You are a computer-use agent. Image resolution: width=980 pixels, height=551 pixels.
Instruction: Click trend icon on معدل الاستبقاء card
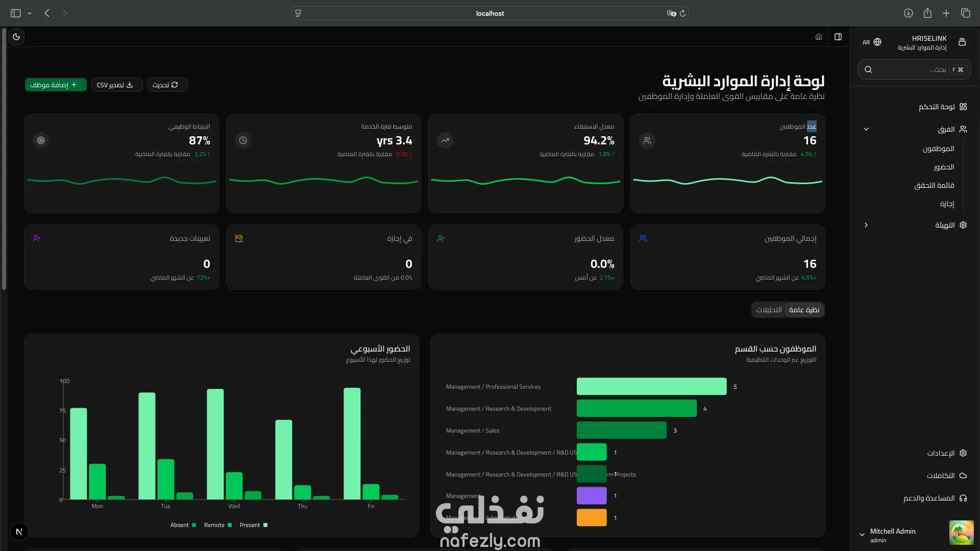coord(445,140)
